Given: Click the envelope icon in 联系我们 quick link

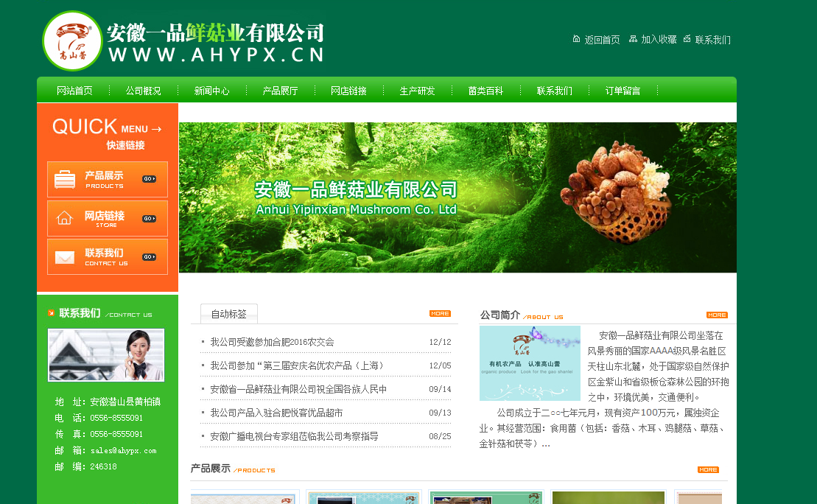Looking at the screenshot, I should coord(65,257).
